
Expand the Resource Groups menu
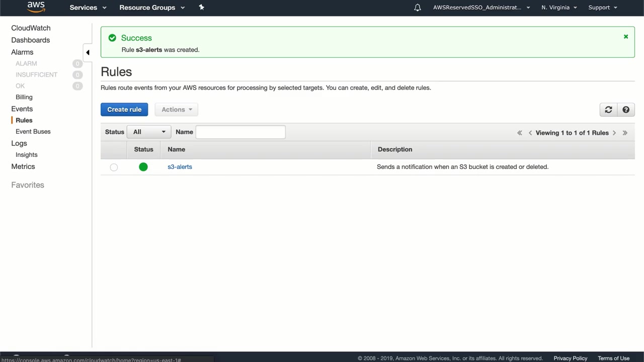point(152,8)
